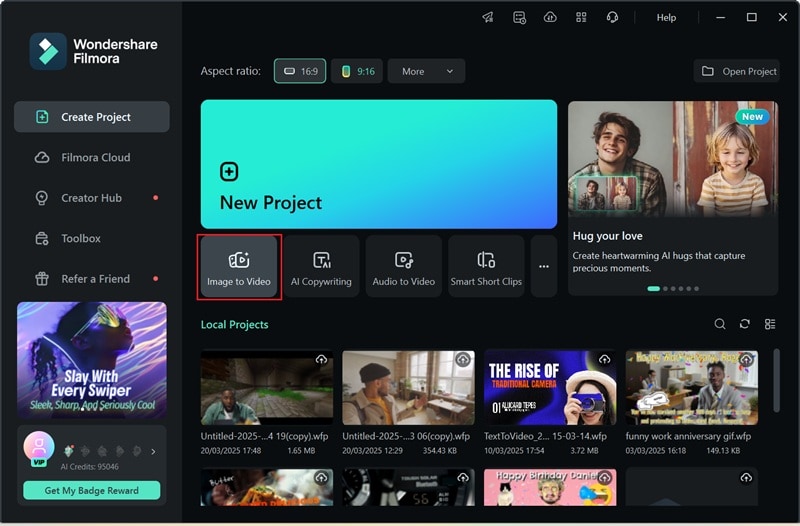Open the AI Copywriting tool
Screen dimensions: 800x526
pyautogui.click(x=321, y=266)
